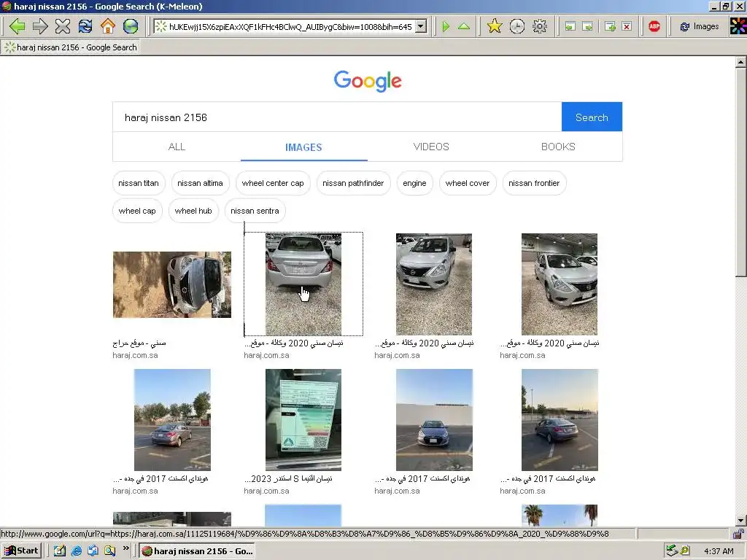Click the vertical scrollbar thumb
This screenshot has width=747, height=560.
(x=740, y=172)
